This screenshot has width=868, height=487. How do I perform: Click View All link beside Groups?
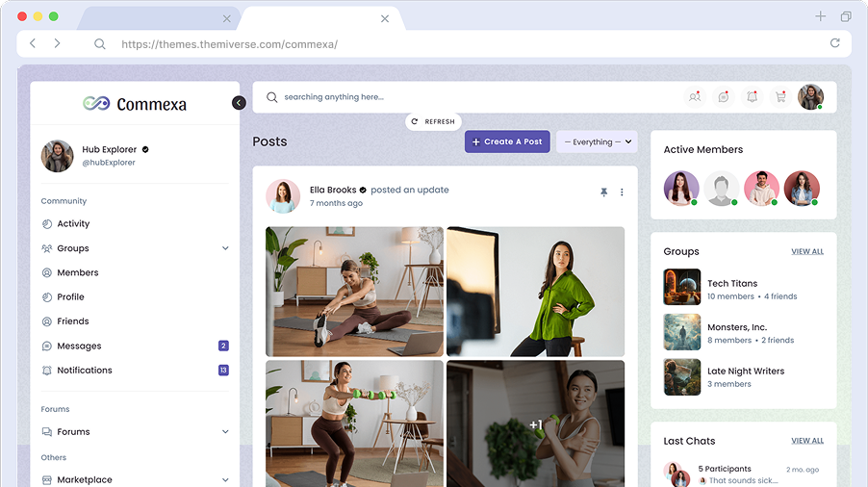806,251
